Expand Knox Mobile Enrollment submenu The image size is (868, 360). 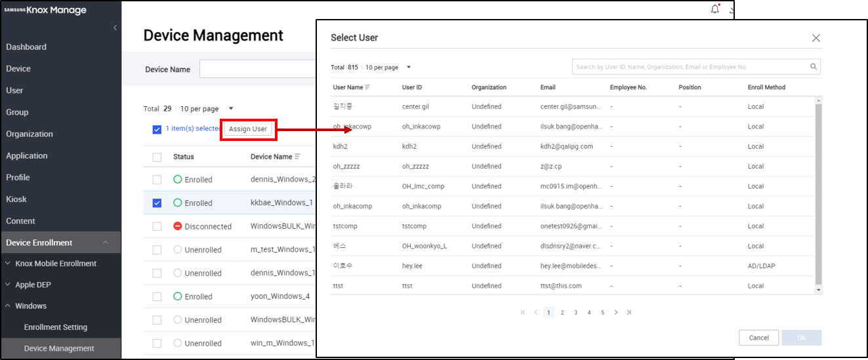8,264
